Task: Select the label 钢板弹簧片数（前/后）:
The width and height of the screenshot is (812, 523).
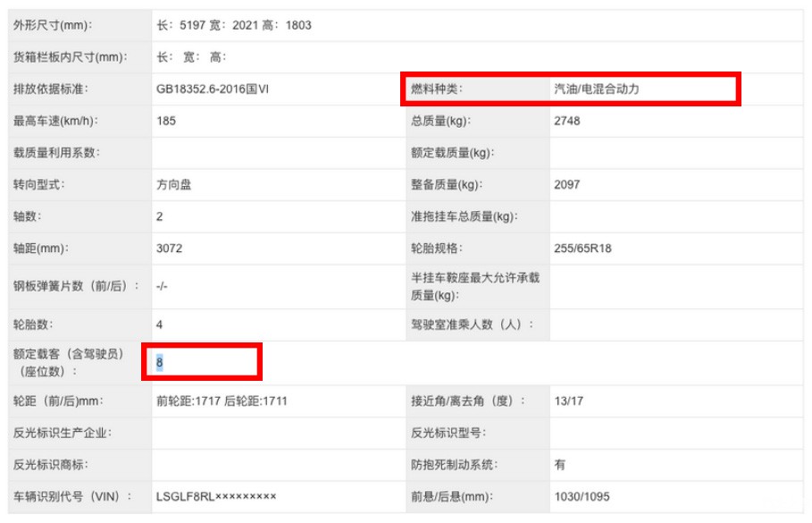Action: tap(77, 287)
